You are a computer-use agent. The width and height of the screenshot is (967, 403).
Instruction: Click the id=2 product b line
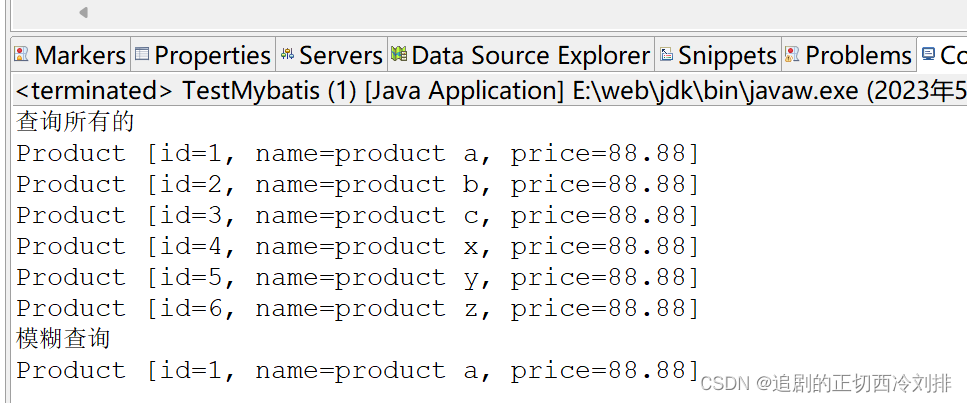pos(358,184)
